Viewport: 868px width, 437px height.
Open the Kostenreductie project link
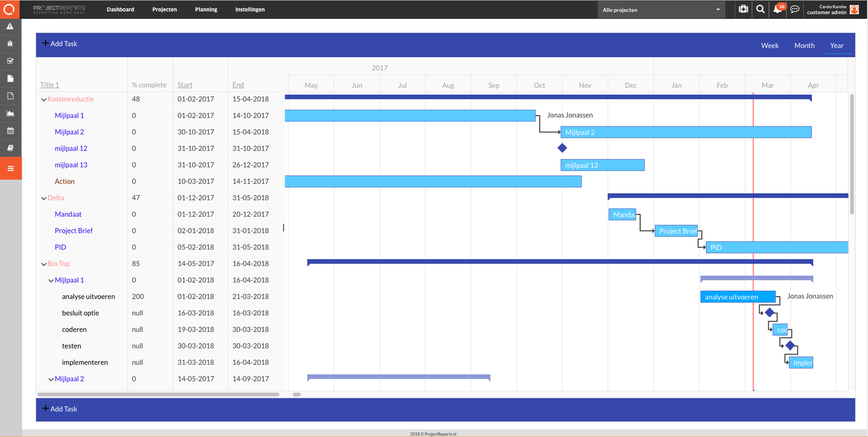[x=71, y=99]
